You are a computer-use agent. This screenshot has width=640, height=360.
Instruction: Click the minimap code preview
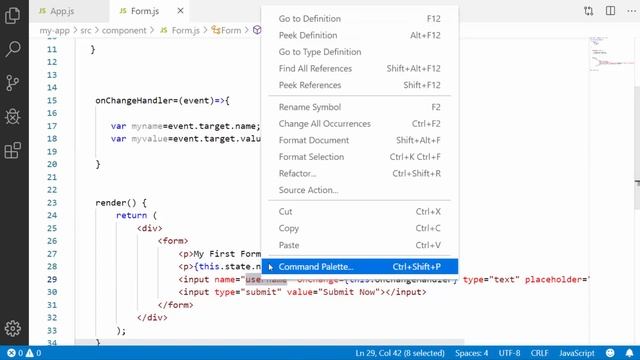pyautogui.click(x=611, y=55)
